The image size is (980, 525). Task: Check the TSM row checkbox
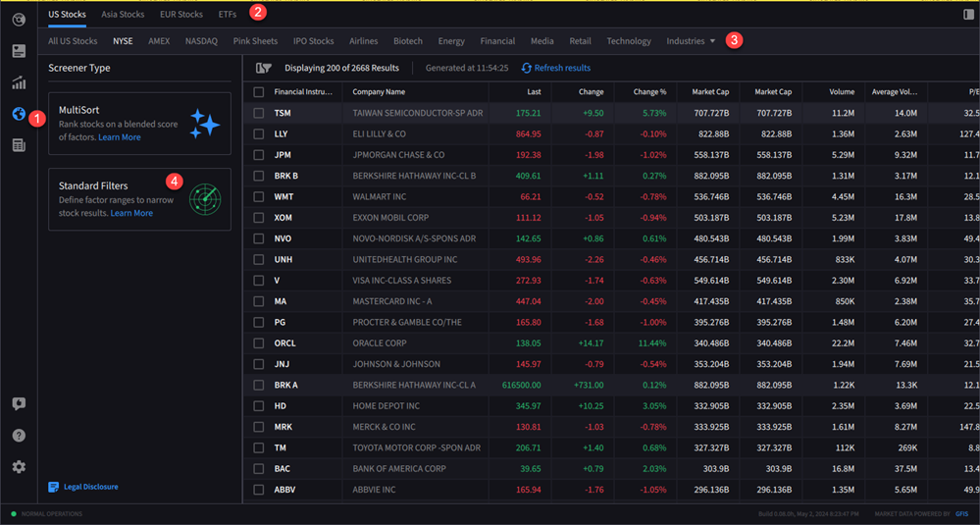click(259, 113)
